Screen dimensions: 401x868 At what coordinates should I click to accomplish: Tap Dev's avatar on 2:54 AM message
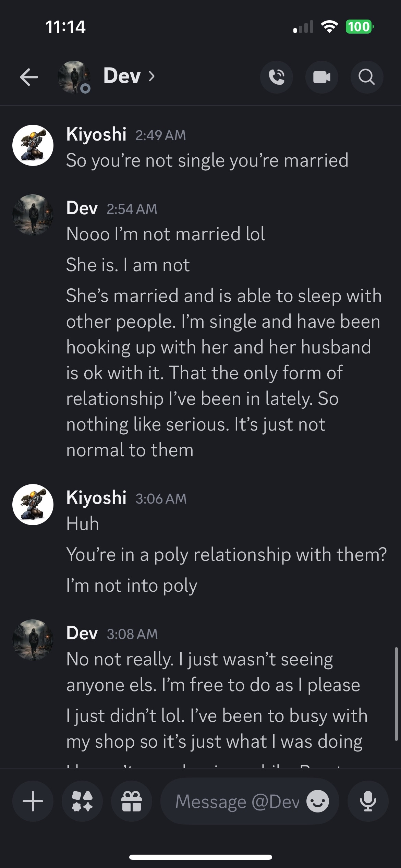tap(33, 215)
